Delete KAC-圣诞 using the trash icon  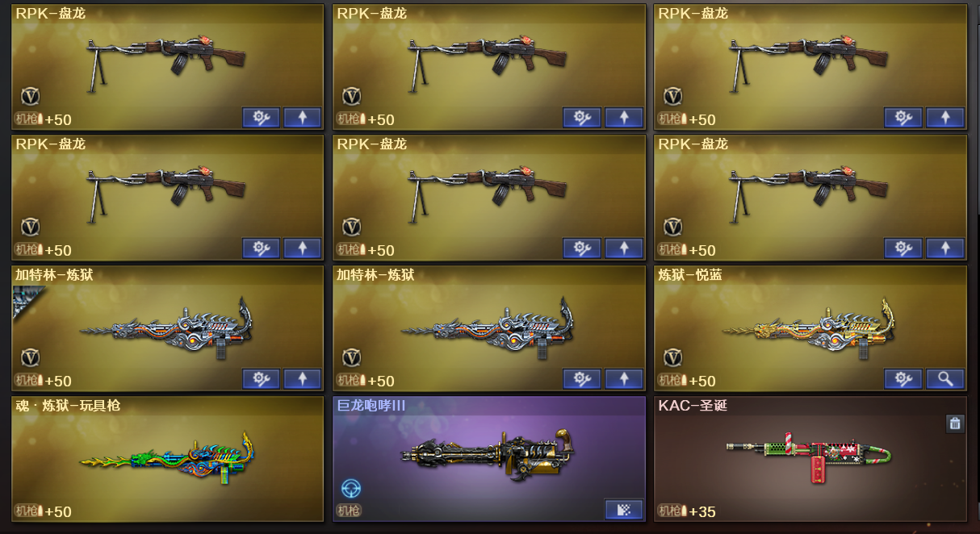point(955,423)
